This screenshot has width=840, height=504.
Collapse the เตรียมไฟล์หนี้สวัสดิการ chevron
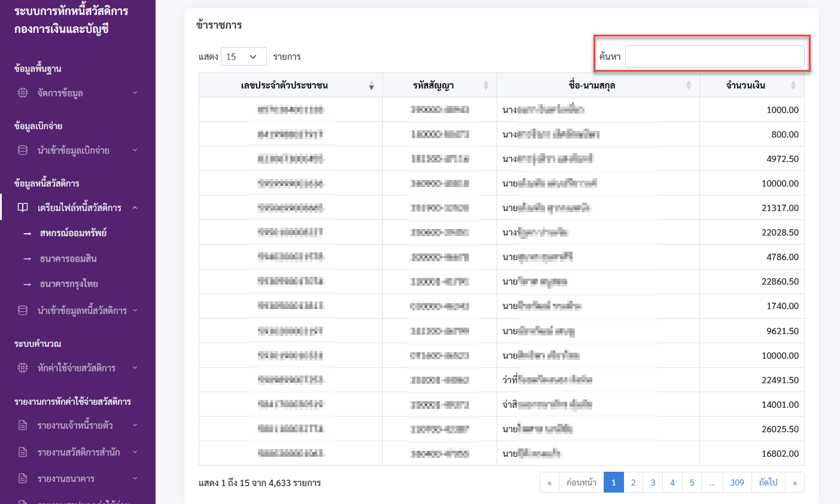[x=135, y=207]
